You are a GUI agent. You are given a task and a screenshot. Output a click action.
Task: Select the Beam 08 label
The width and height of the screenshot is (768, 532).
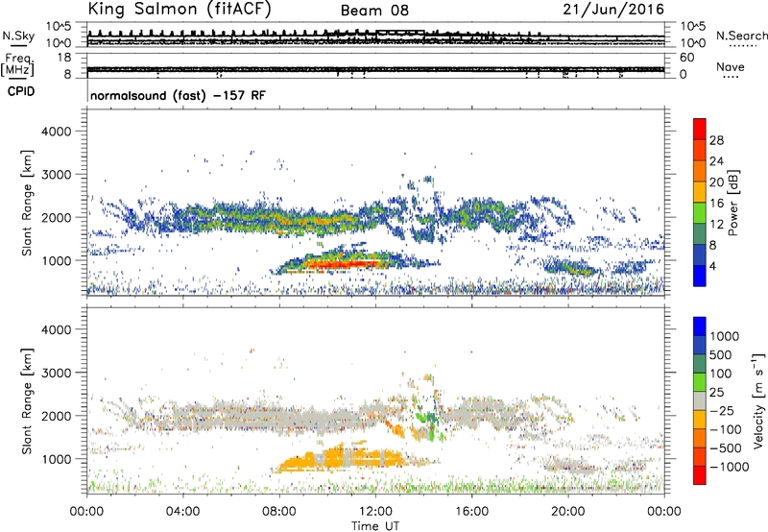tap(374, 11)
